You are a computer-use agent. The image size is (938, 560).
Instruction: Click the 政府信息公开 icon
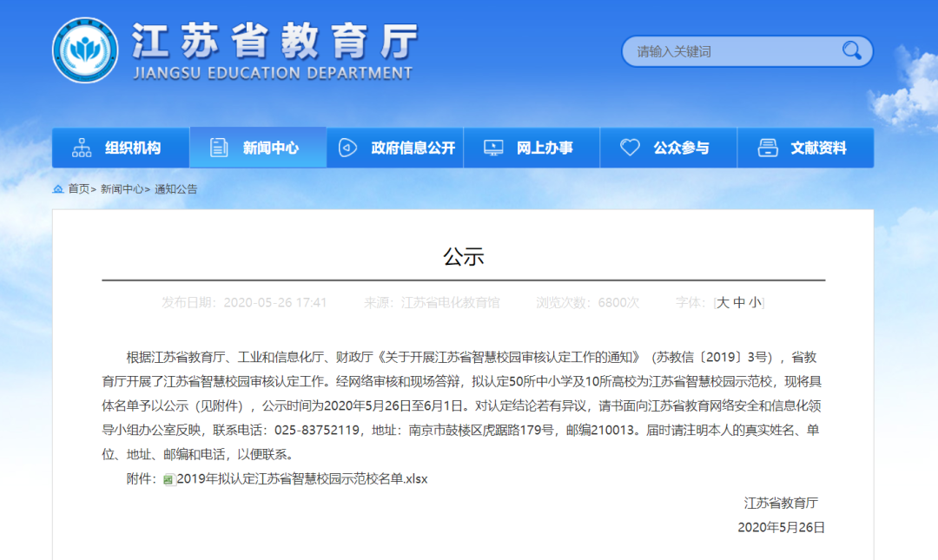tap(348, 148)
